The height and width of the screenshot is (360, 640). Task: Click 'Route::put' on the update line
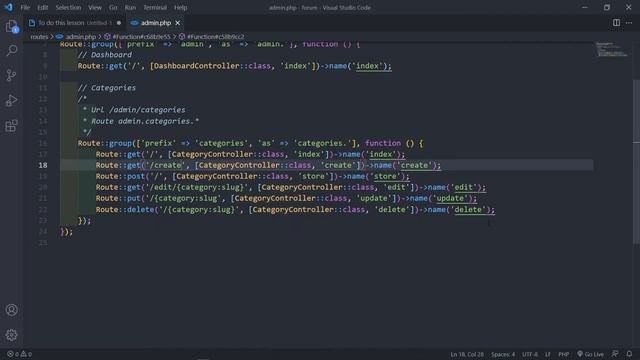(x=118, y=198)
